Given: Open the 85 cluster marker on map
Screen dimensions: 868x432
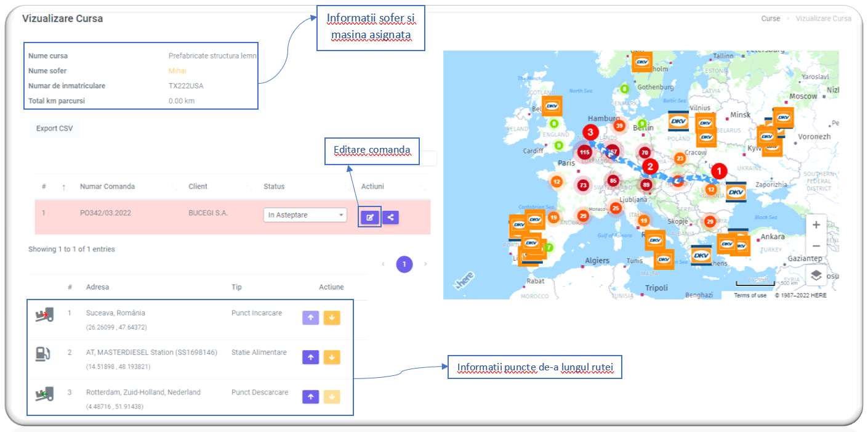Looking at the screenshot, I should [x=613, y=181].
